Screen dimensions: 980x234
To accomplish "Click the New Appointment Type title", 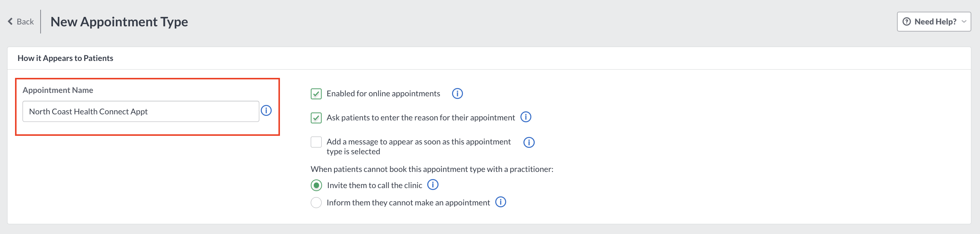I will (x=119, y=22).
